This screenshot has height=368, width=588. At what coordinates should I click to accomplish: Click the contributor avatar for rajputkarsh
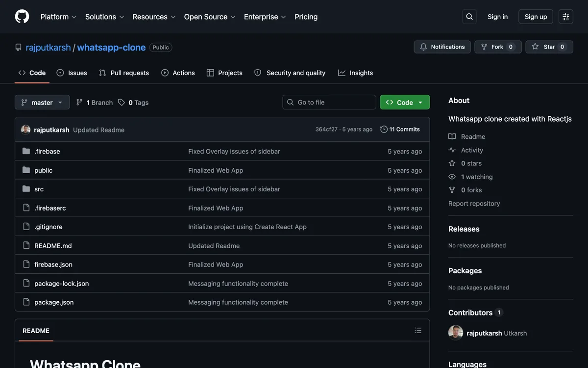tap(456, 333)
